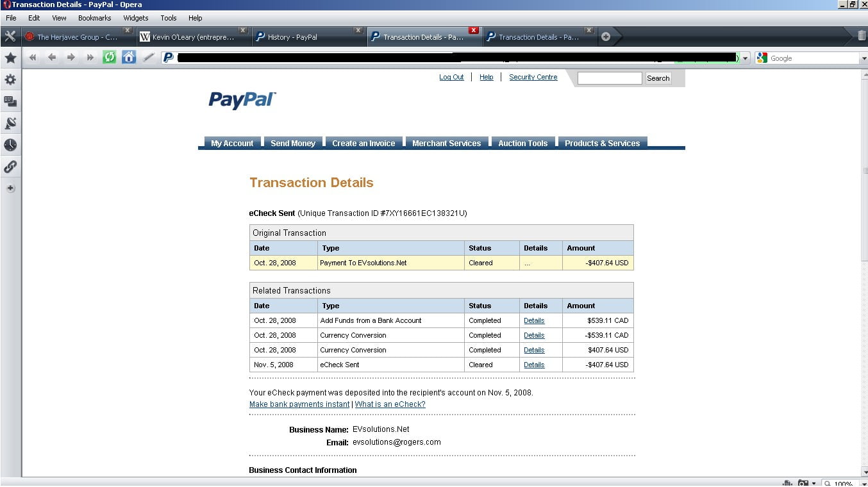The height and width of the screenshot is (487, 868).
Task: Open PayPal My Account tab
Action: [x=232, y=143]
